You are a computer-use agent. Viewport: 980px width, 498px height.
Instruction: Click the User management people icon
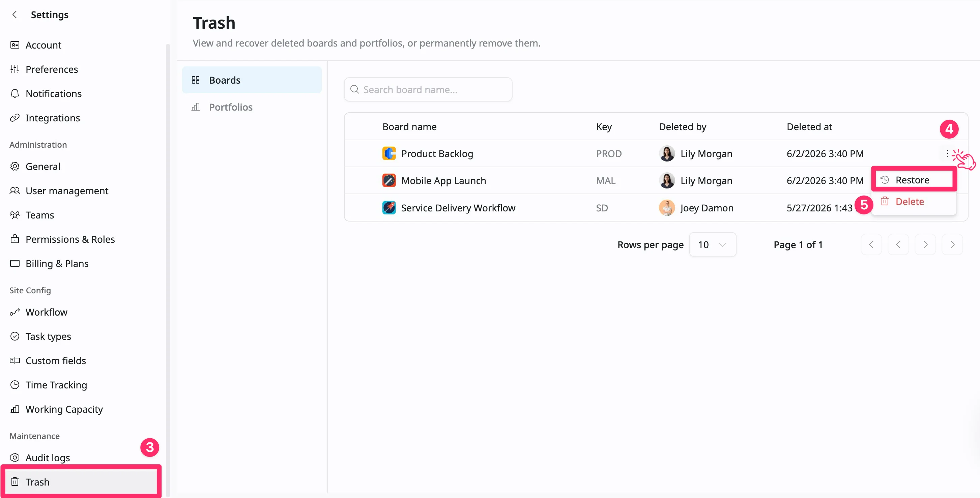[15, 191]
